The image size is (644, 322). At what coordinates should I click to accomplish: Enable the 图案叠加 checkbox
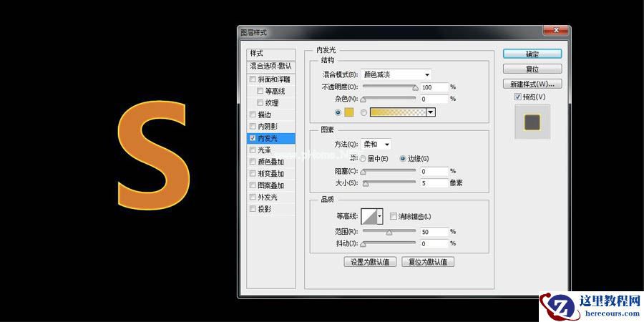[253, 185]
